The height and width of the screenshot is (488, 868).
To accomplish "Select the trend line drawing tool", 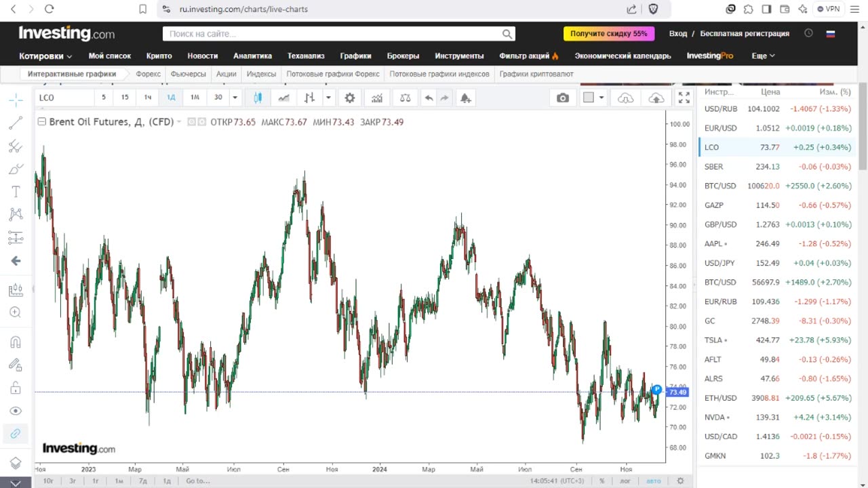I will [x=16, y=123].
